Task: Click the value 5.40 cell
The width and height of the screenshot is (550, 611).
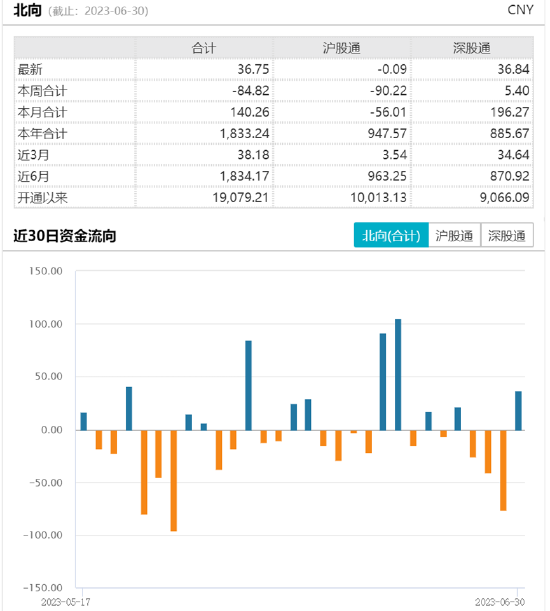Action: tap(517, 91)
